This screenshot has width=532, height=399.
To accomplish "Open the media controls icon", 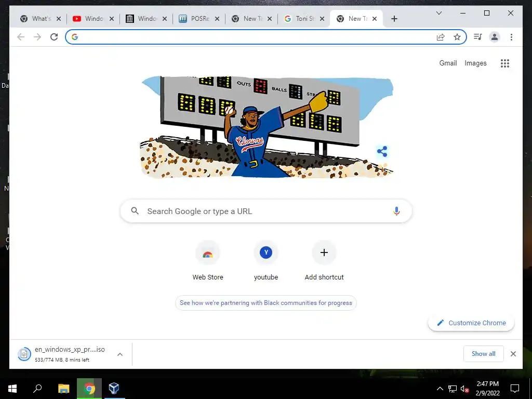I will click(x=478, y=37).
